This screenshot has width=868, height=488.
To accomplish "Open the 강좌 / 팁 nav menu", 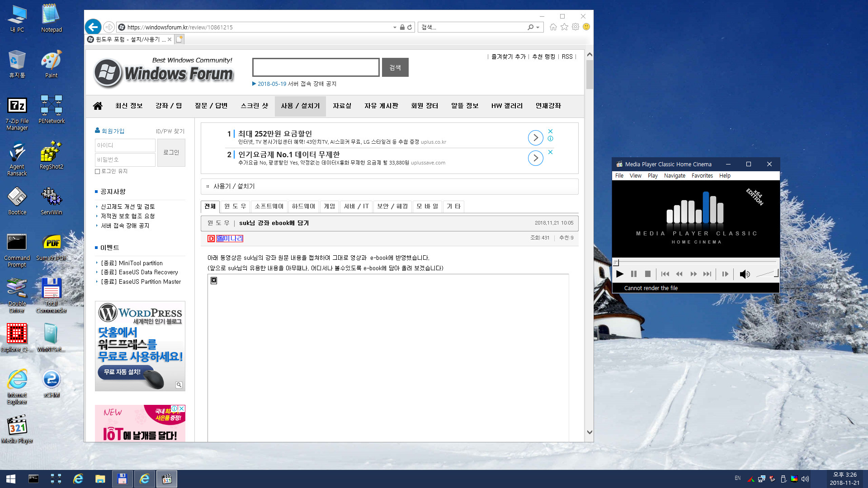I will click(169, 106).
